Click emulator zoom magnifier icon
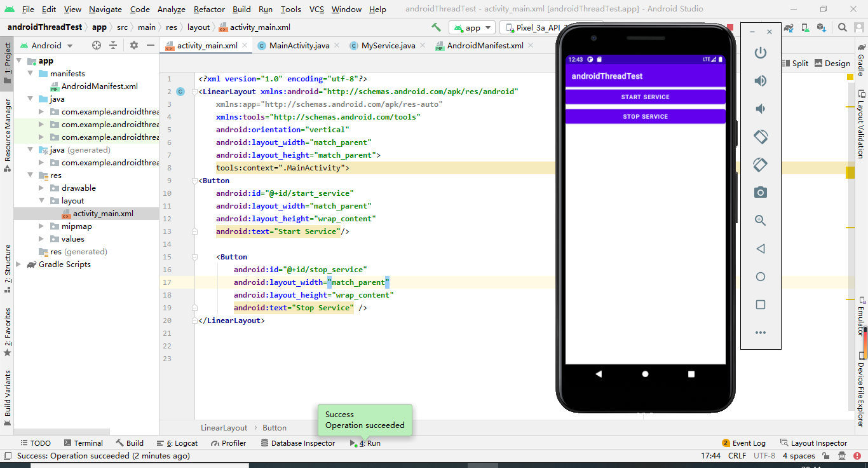Screen dimensions: 868x468 click(761, 221)
